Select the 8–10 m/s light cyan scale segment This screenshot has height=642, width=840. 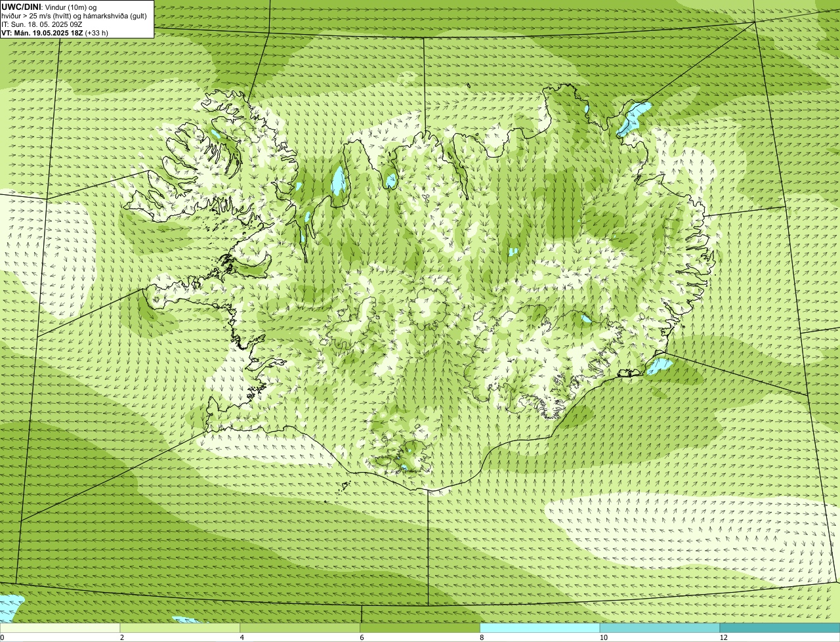tap(540, 628)
